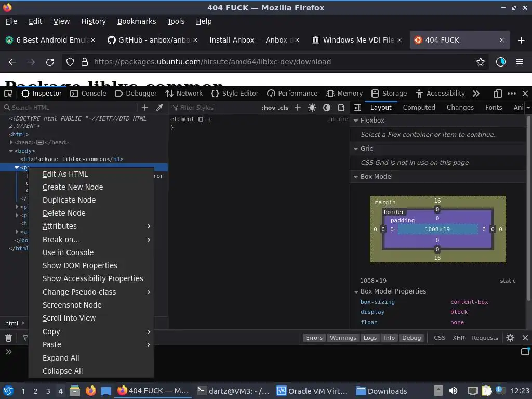The image size is (532, 399).
Task: Open the Copy submenu
Action: (91, 331)
